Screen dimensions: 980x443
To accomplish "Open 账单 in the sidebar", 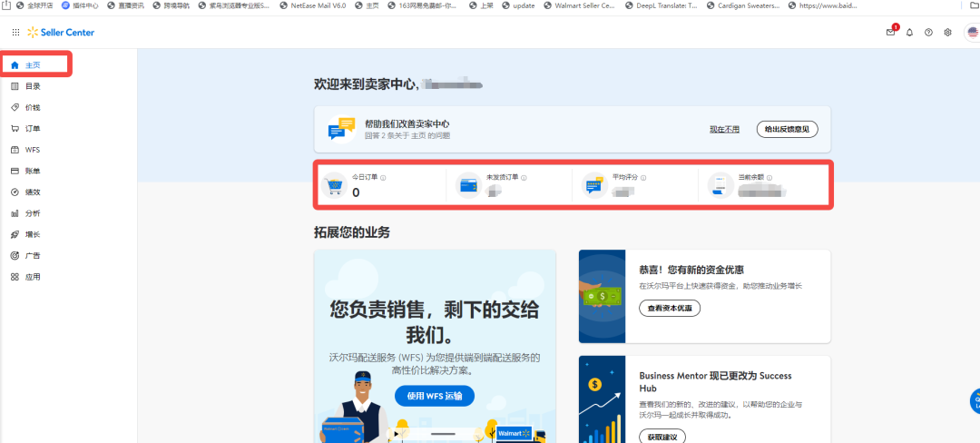I will point(33,172).
